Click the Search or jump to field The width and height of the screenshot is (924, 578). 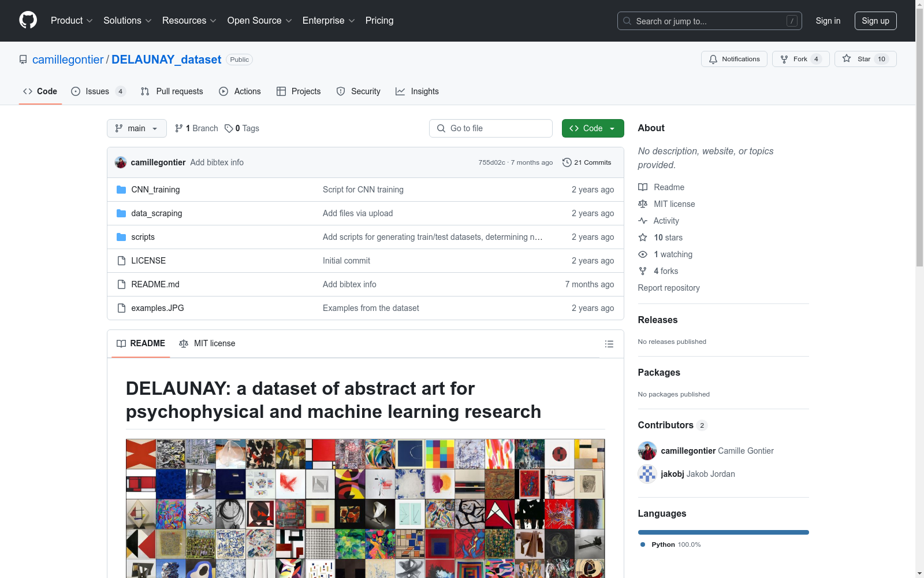710,21
